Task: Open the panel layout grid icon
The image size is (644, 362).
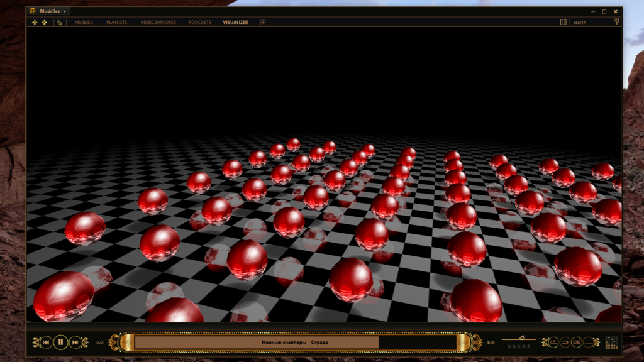Action: pos(563,22)
